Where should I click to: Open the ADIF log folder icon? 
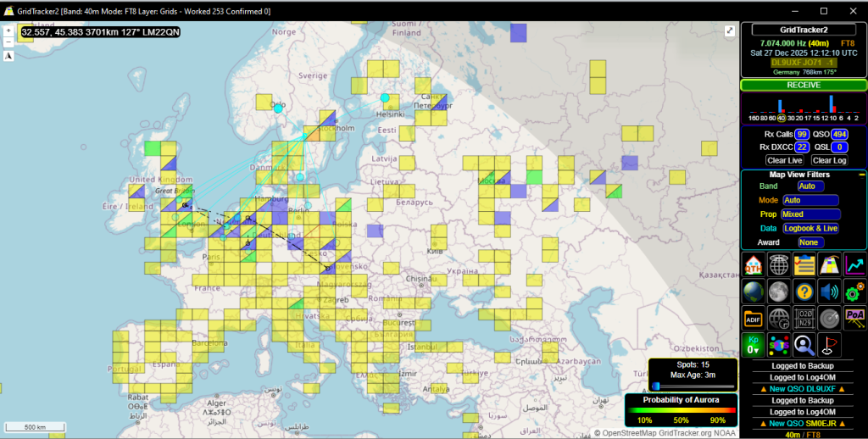tap(754, 319)
